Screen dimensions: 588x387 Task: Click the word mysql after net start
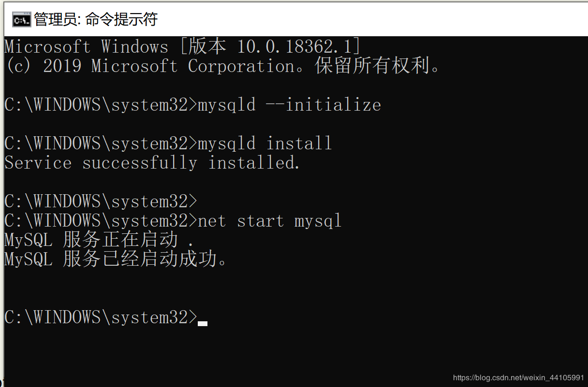[x=318, y=221]
